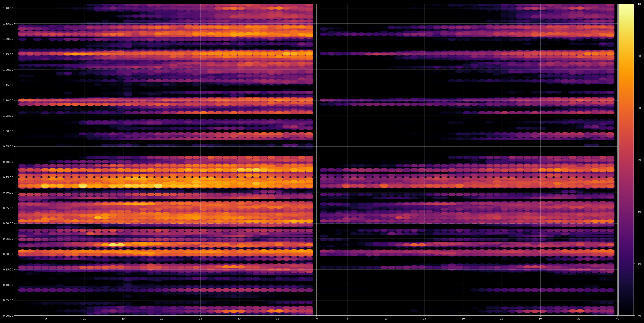Click the 1:10:00 y-axis tick label
The width and height of the screenshot is (644, 323).
pyautogui.click(x=8, y=100)
